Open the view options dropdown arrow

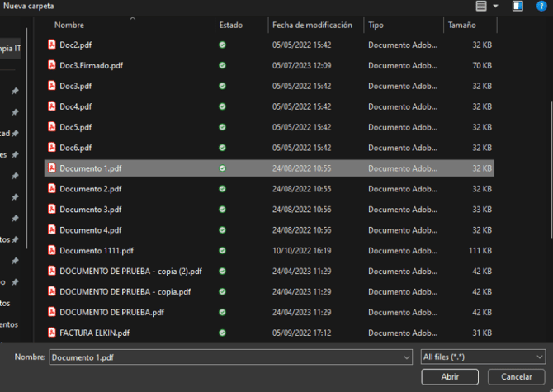coord(495,6)
